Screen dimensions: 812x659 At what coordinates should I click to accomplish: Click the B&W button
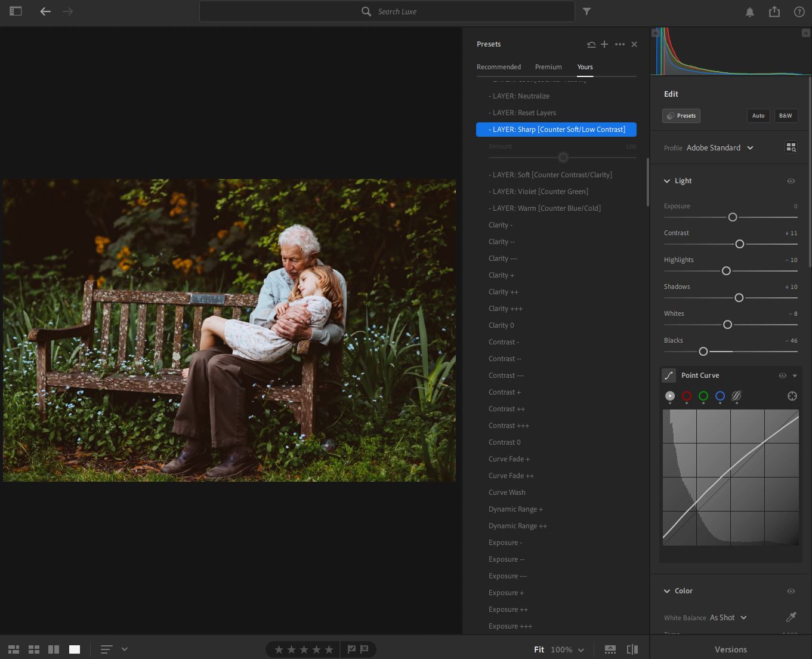(785, 116)
